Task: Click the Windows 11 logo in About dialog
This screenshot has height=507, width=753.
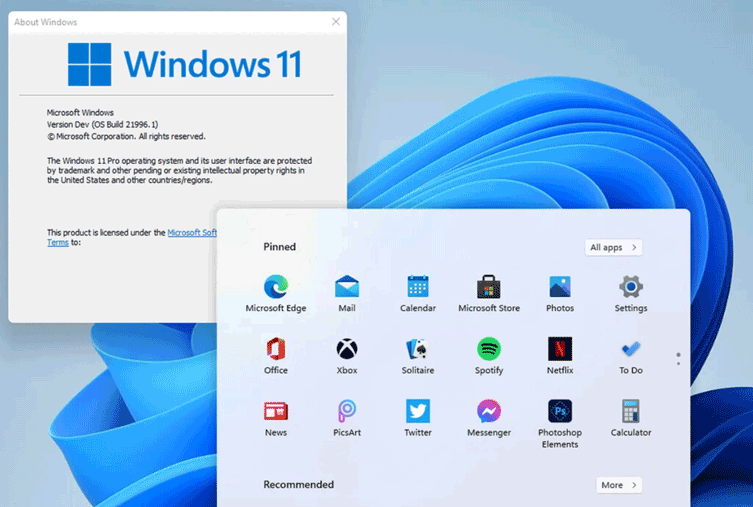Action: (185, 64)
